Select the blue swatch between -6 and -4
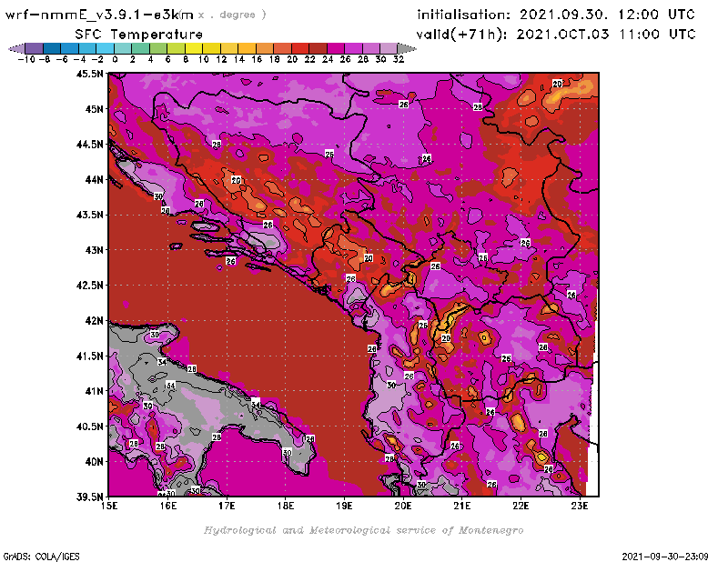This screenshot has width=728, height=562. pos(70,49)
